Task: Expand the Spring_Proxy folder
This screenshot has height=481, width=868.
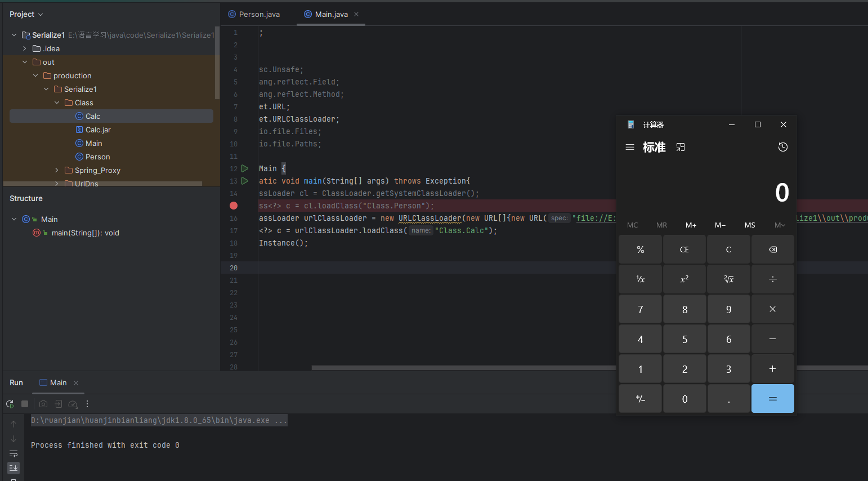Action: [57, 170]
